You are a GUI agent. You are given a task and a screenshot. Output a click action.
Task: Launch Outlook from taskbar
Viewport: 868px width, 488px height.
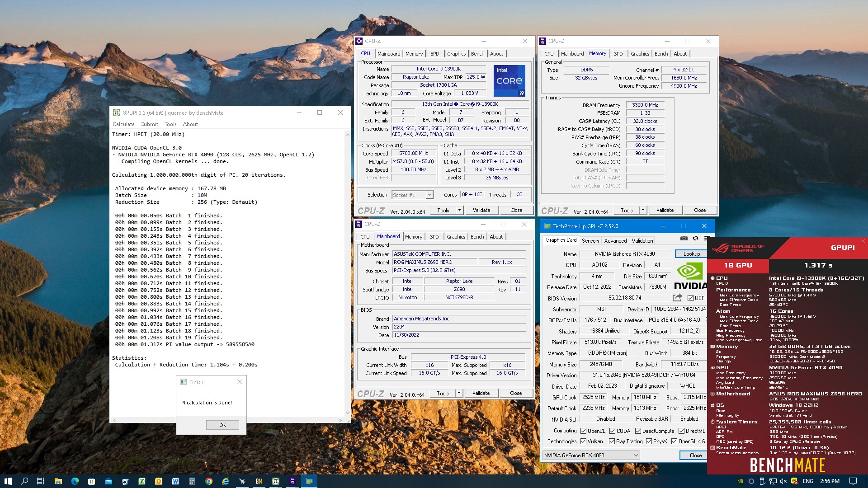158,481
